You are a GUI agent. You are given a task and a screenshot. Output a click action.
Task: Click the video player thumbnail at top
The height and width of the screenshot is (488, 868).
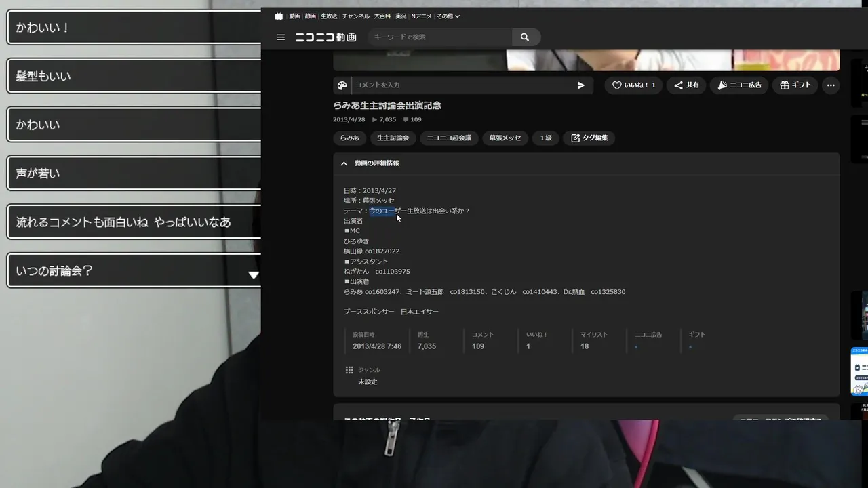pyautogui.click(x=587, y=60)
